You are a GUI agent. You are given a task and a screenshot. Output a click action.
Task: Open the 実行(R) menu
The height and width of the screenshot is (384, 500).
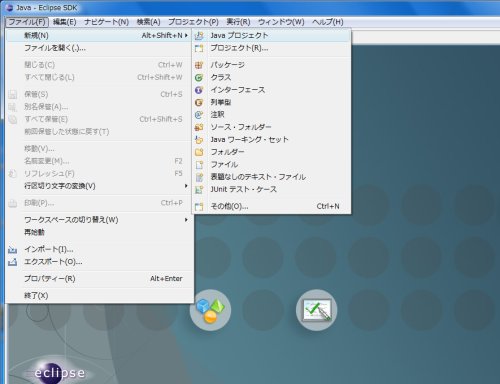tap(238, 22)
